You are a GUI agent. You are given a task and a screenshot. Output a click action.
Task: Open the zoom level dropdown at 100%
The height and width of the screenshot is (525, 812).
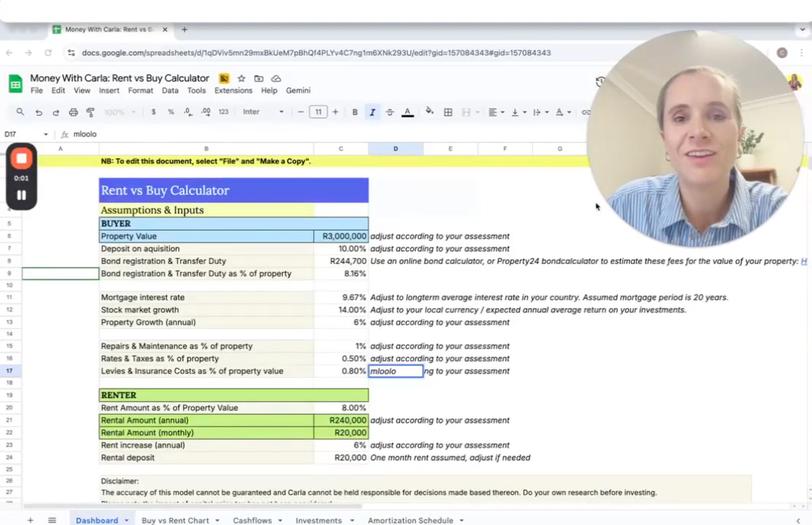click(120, 112)
